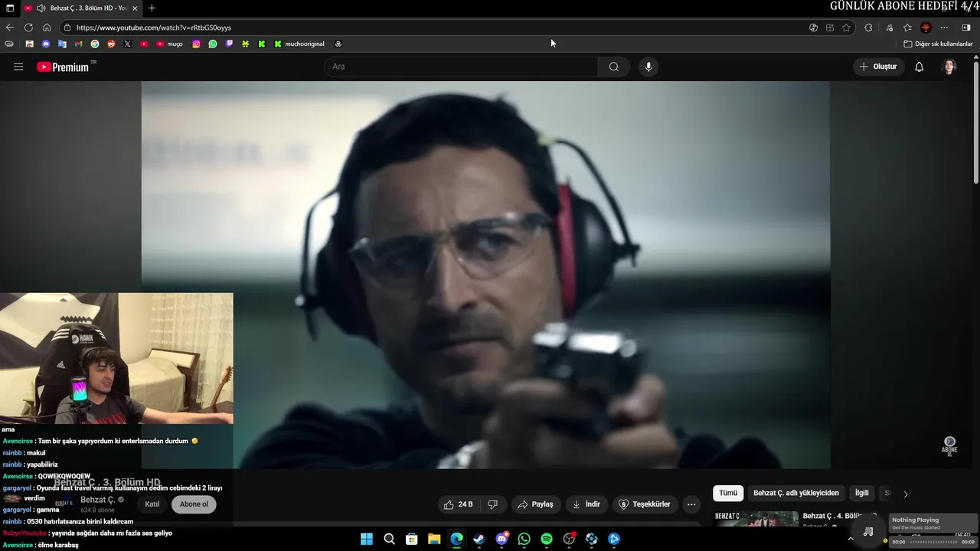
Task: Open the WhatsApp bookmark
Action: tap(212, 44)
